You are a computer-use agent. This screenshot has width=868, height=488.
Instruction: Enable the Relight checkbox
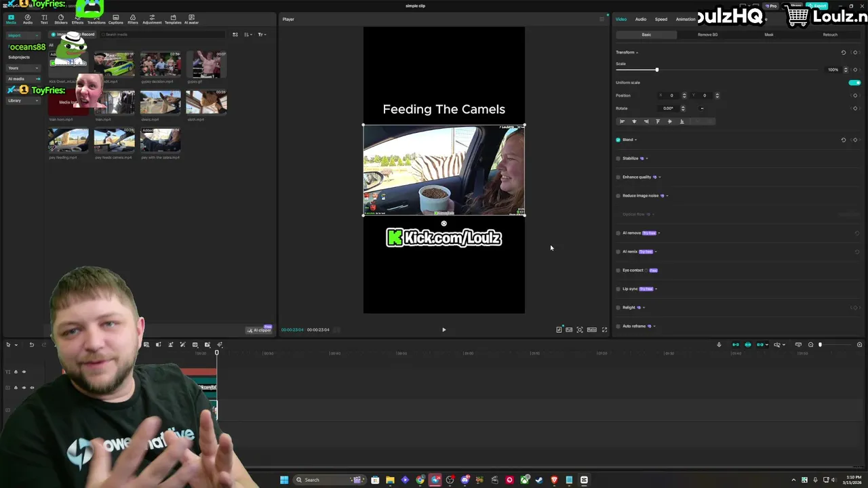click(x=618, y=308)
